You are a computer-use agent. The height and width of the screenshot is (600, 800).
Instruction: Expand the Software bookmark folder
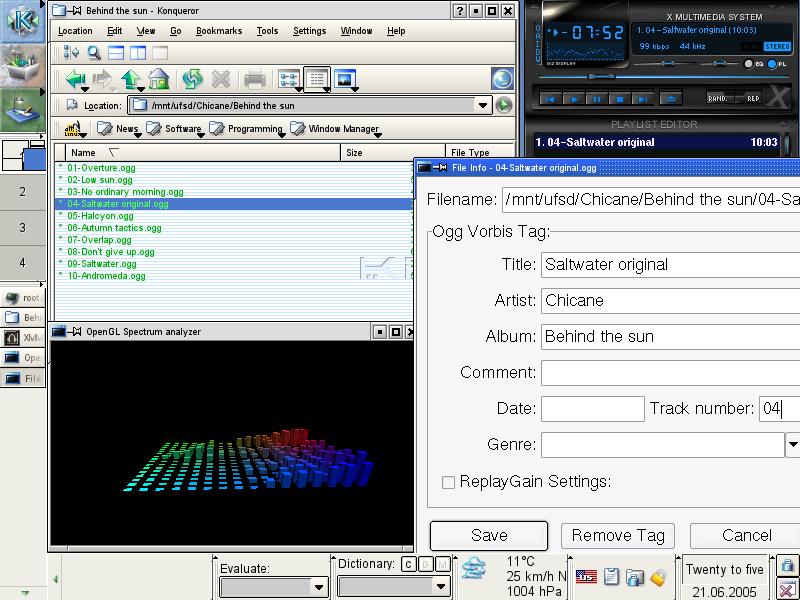pos(174,129)
